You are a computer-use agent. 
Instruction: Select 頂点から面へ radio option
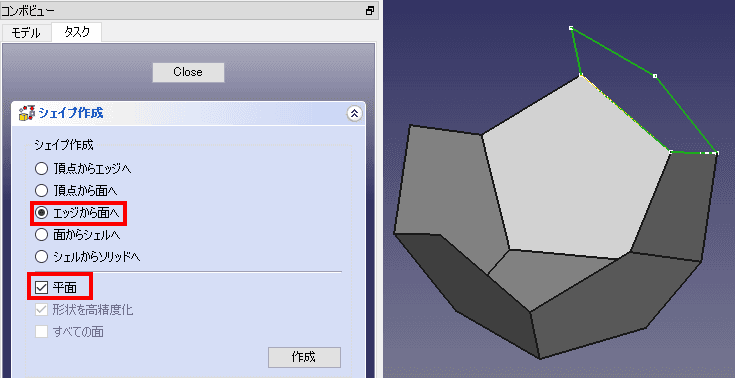point(42,190)
